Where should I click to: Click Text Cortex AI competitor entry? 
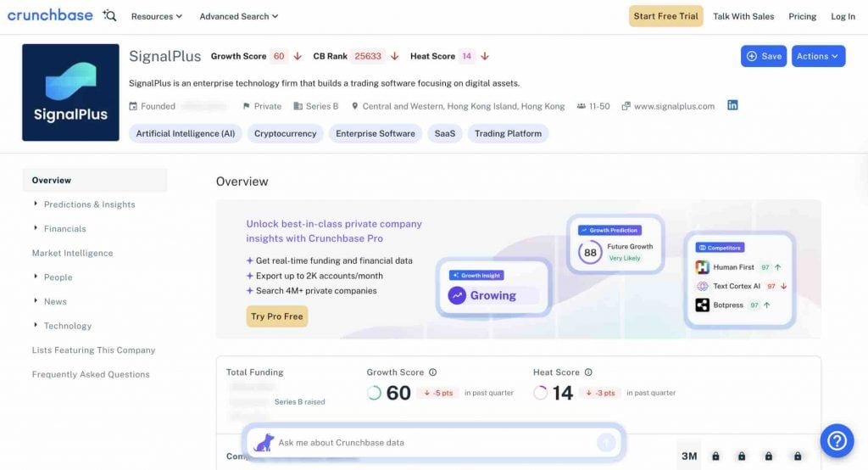pyautogui.click(x=741, y=286)
